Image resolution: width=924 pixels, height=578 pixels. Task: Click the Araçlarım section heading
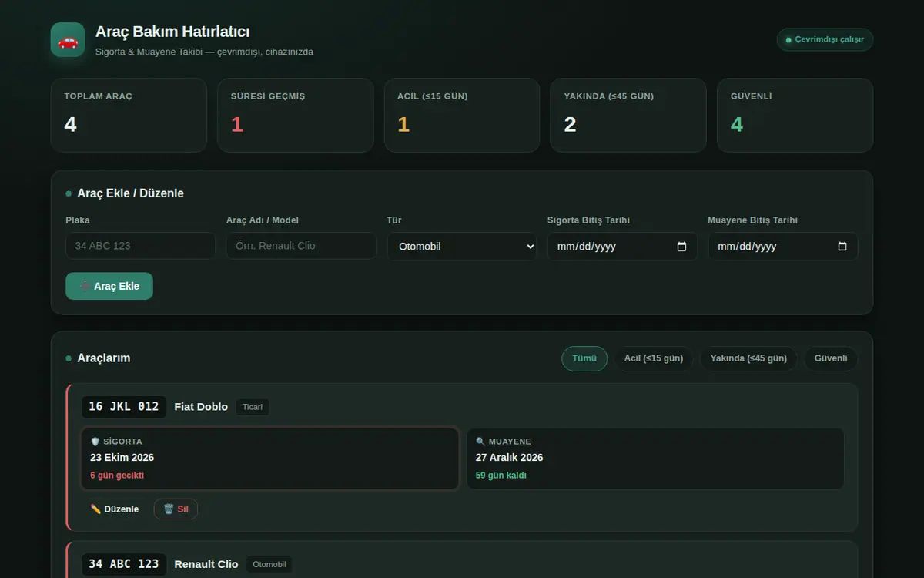[x=104, y=358]
